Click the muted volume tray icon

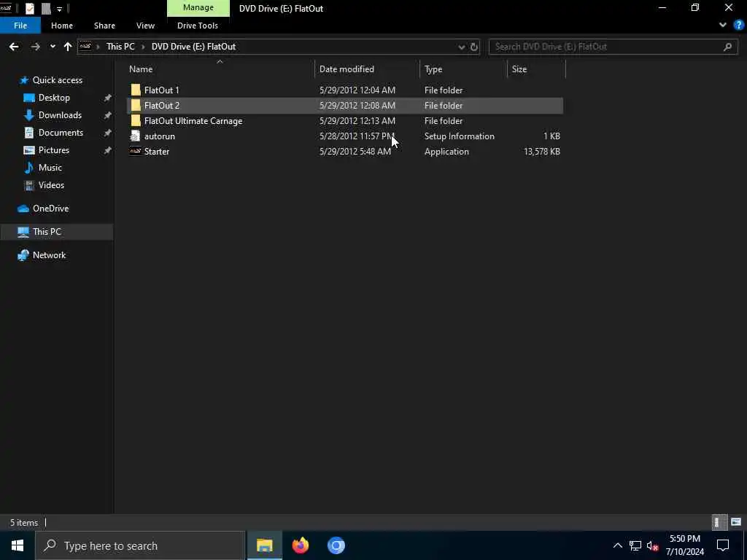click(x=652, y=545)
